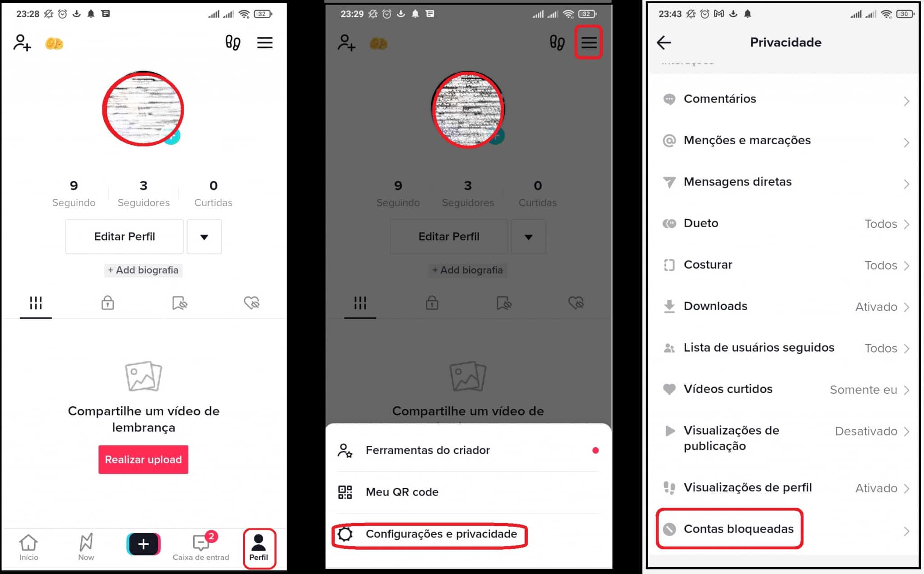Tap the coins/currency icon

click(x=54, y=42)
